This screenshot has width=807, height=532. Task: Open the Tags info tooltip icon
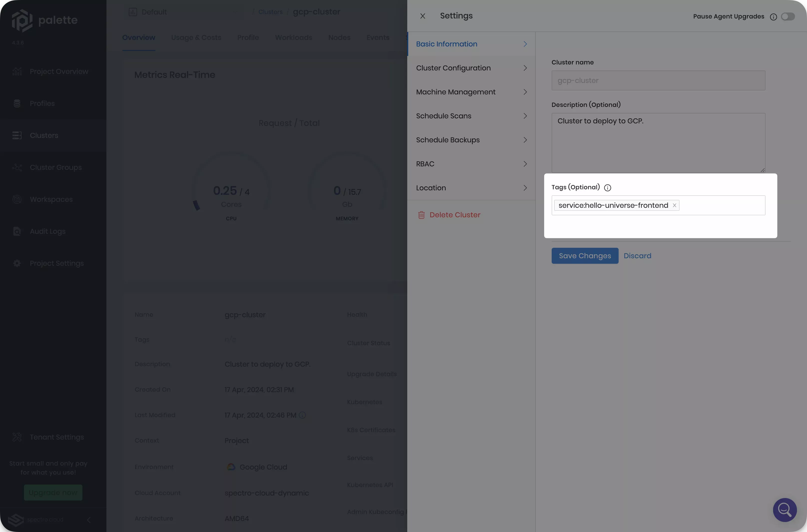(x=607, y=188)
